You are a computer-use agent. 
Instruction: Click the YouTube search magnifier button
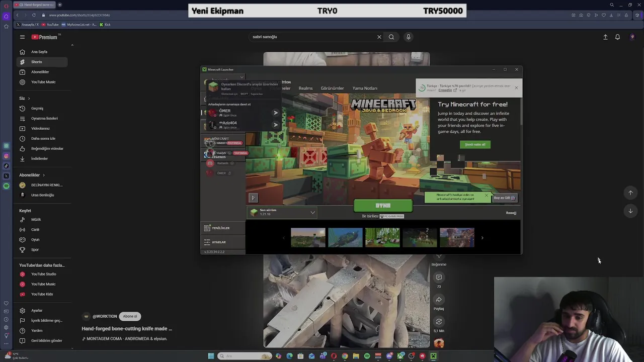(x=391, y=37)
